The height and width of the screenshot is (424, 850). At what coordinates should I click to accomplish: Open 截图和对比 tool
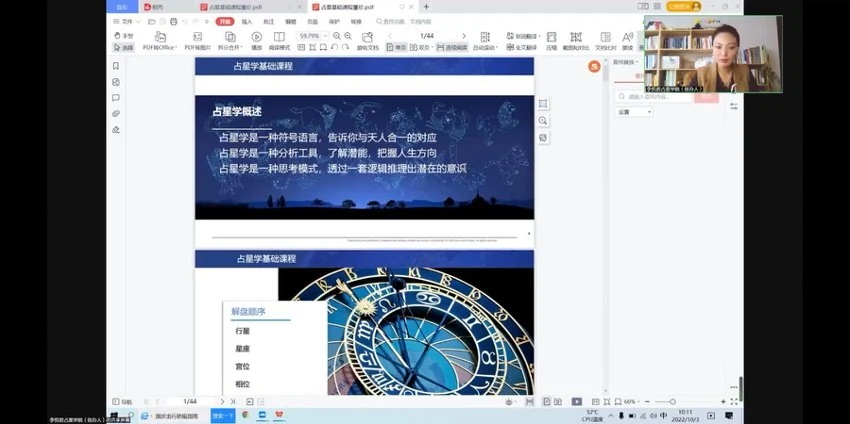pos(576,42)
